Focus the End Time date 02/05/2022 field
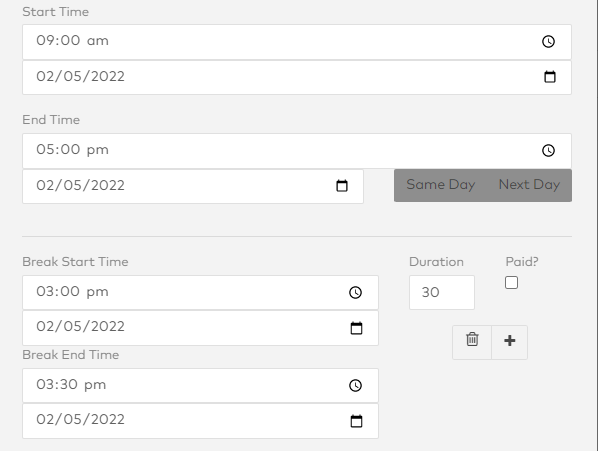 pyautogui.click(x=193, y=186)
